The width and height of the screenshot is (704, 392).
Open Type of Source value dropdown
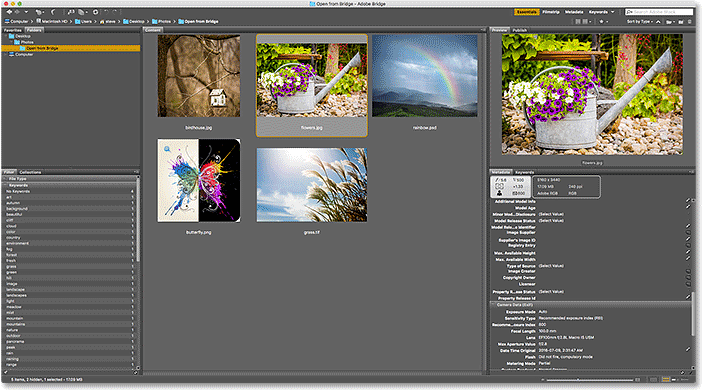click(551, 266)
